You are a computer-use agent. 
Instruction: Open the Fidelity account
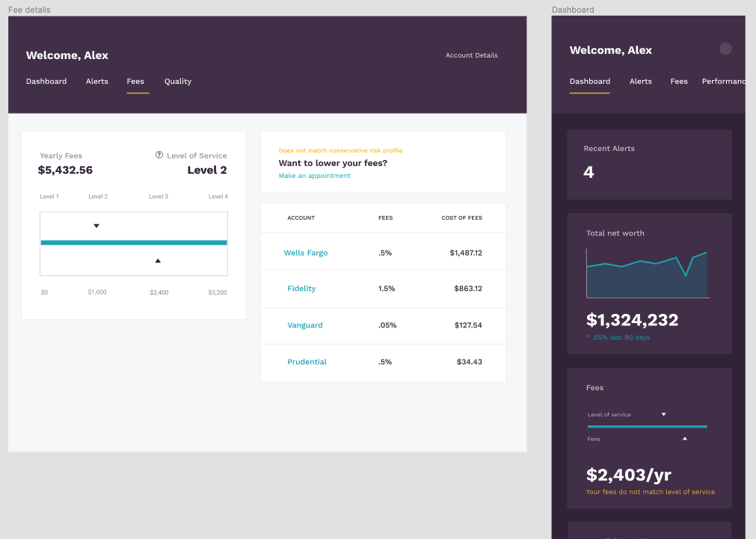pyautogui.click(x=301, y=289)
